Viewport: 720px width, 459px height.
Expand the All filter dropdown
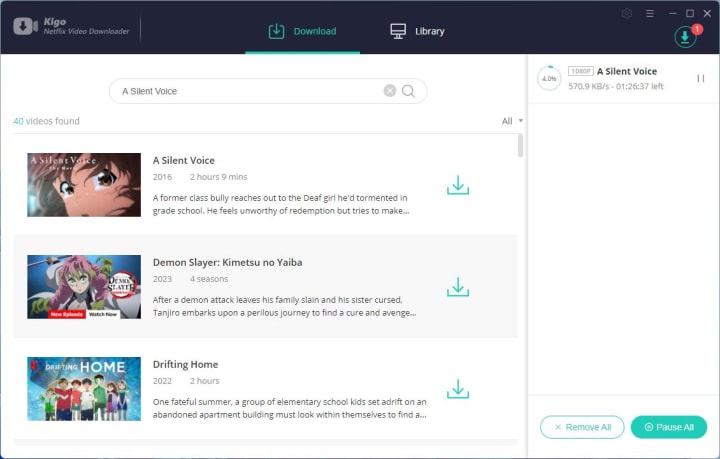(512, 121)
